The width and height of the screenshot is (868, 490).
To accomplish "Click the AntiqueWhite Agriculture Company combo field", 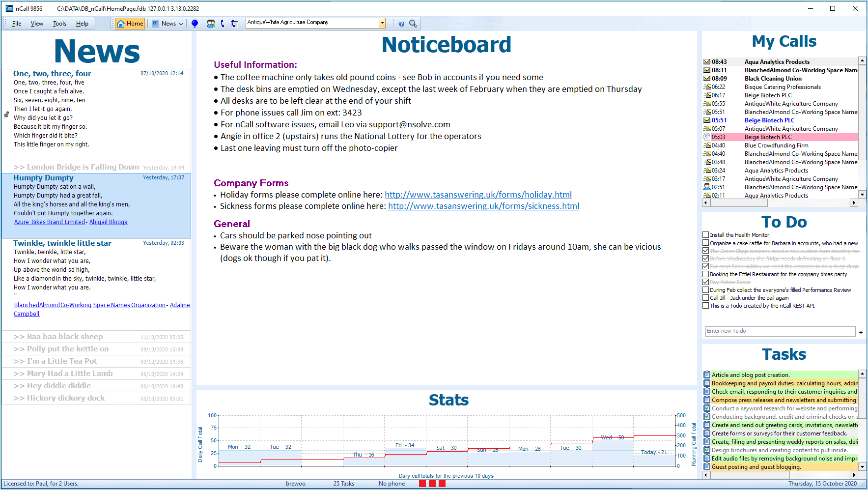I will point(312,23).
